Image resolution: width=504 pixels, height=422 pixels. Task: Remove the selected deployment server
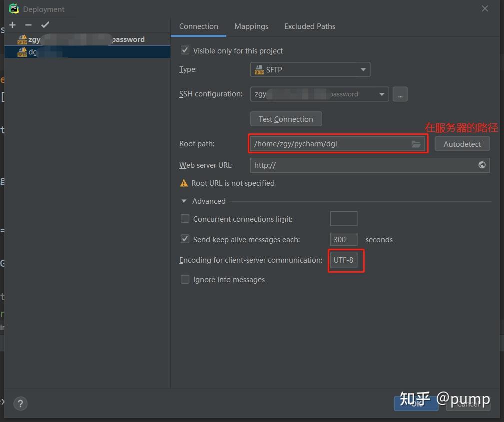click(x=28, y=24)
